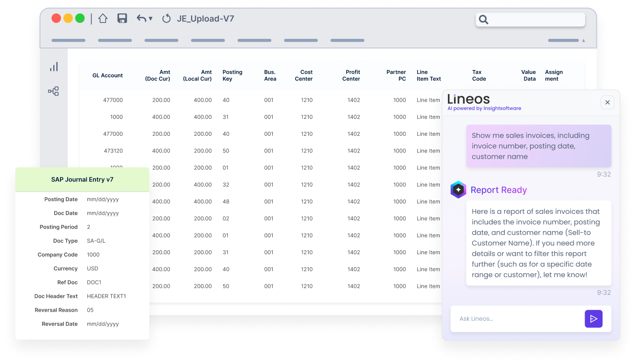The height and width of the screenshot is (364, 636).
Task: Click the Lineos hexagon Report Ready icon
Action: click(458, 190)
